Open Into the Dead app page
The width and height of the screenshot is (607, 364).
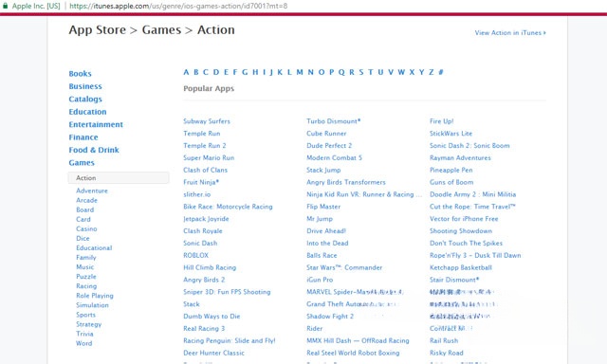(x=327, y=243)
